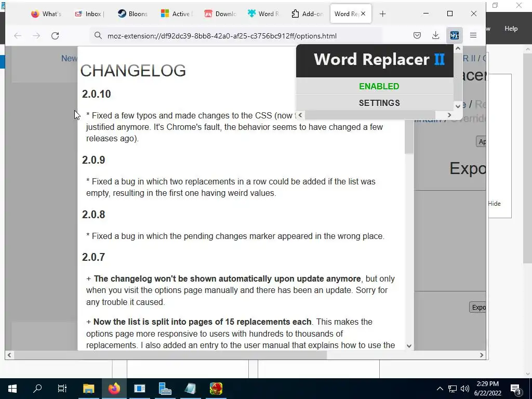The image size is (532, 399).
Task: Click page horizontal scrollbar left arrow
Action: tap(9, 355)
